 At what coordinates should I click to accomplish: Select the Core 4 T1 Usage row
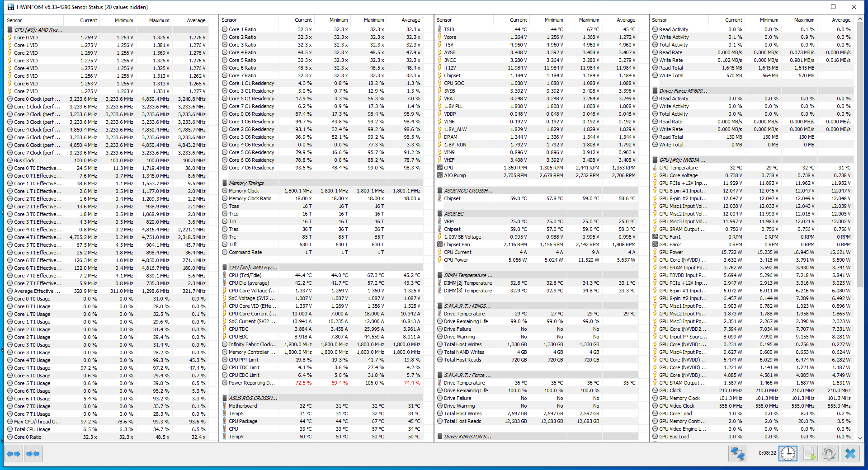[107, 368]
